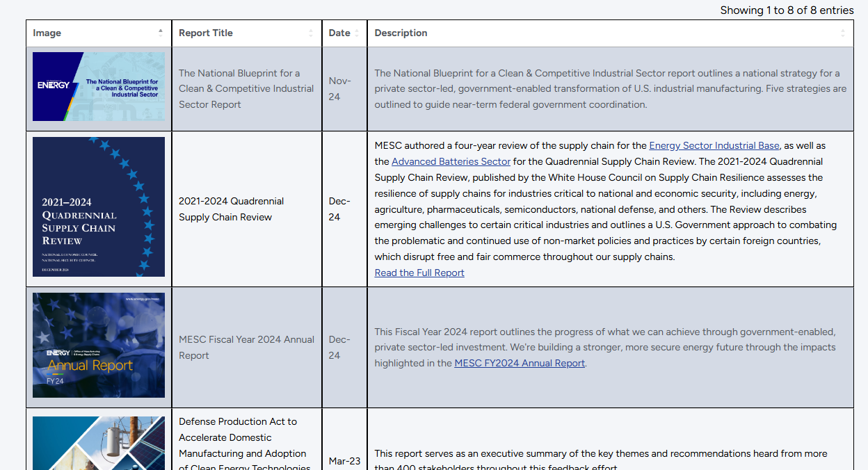Select the Image column header
The width and height of the screenshot is (868, 470).
(x=99, y=33)
